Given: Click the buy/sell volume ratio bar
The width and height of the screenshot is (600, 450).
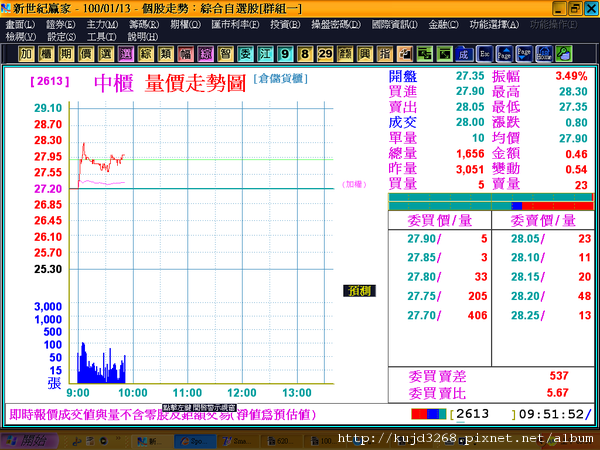Looking at the screenshot, I should [491, 206].
